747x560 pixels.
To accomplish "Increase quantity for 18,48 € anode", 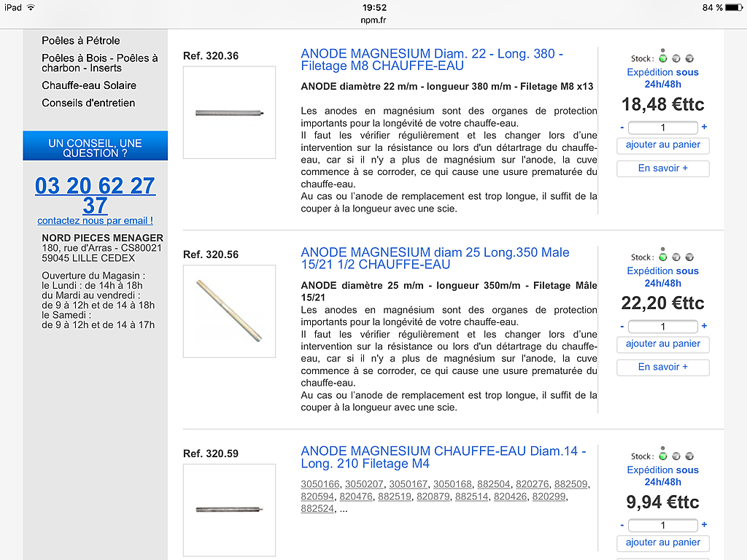I will click(704, 127).
